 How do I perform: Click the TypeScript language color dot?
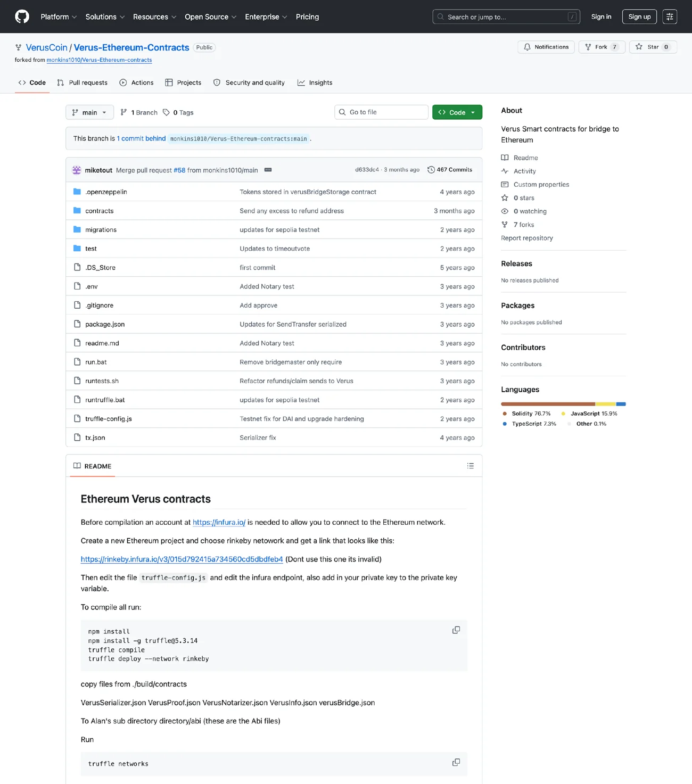click(x=505, y=424)
